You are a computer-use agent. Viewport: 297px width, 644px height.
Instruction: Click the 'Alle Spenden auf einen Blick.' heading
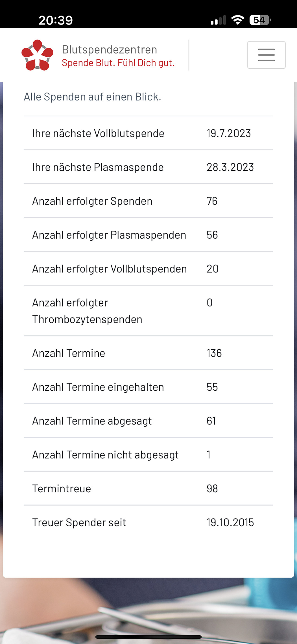(x=92, y=97)
